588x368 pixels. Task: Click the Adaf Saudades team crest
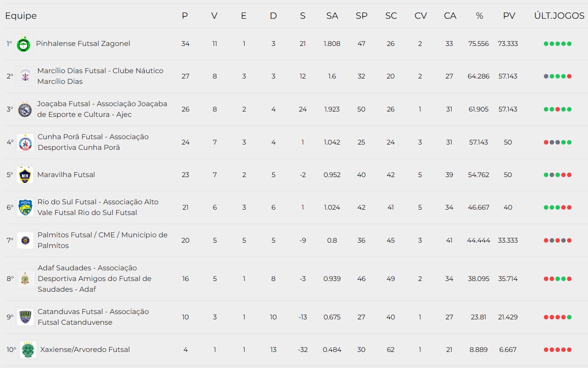click(25, 279)
